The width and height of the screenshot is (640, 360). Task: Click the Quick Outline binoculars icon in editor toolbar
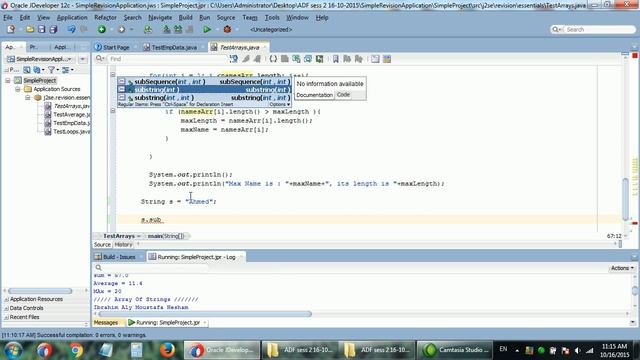234,59
